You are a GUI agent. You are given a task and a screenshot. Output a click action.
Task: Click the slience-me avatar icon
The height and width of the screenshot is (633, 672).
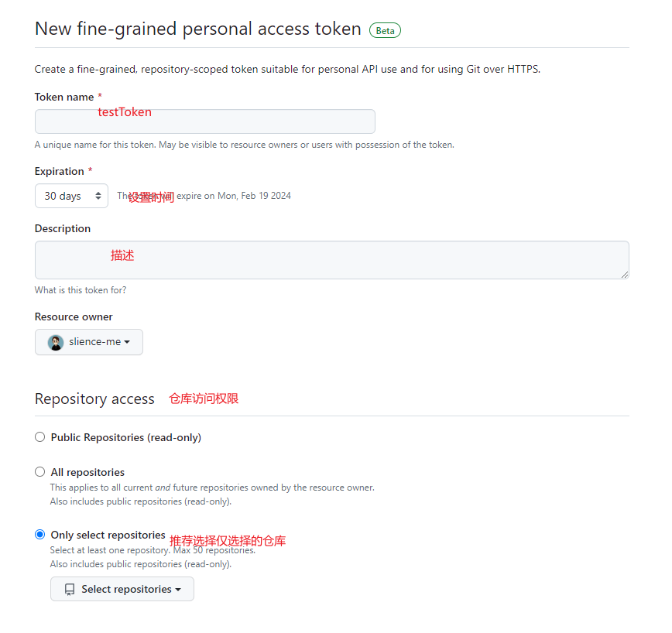point(56,343)
